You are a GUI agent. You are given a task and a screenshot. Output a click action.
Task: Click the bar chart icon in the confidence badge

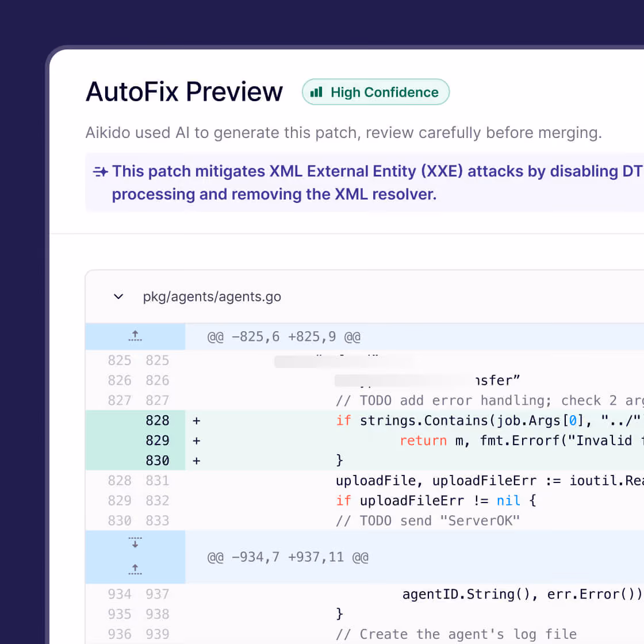pyautogui.click(x=316, y=92)
